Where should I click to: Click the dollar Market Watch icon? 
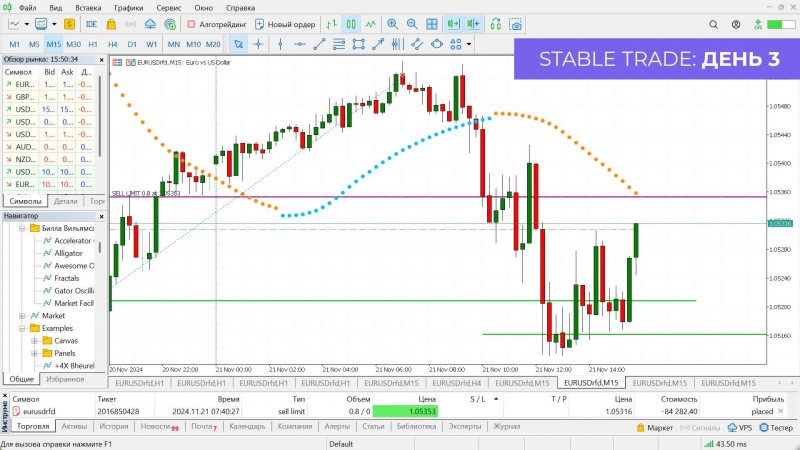(x=69, y=24)
